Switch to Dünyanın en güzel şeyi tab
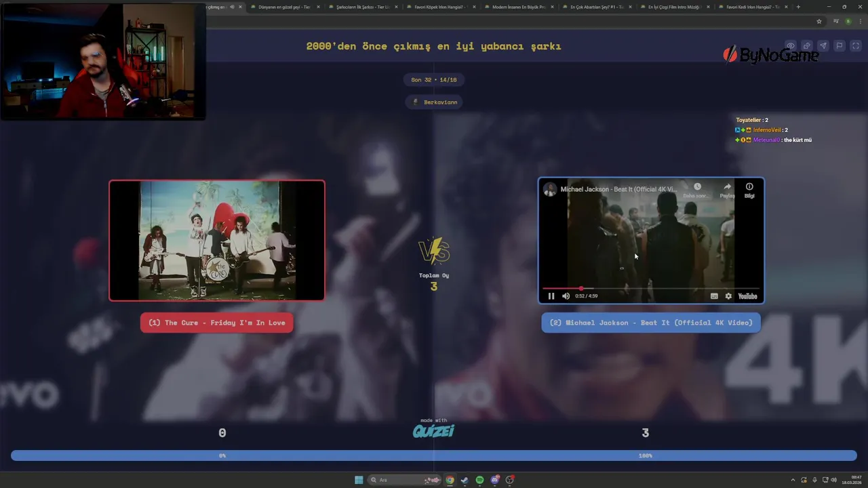The height and width of the screenshot is (488, 868). coord(283,7)
